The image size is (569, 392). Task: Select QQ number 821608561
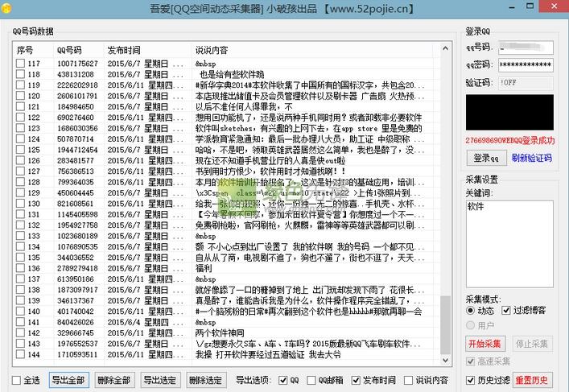(76, 204)
